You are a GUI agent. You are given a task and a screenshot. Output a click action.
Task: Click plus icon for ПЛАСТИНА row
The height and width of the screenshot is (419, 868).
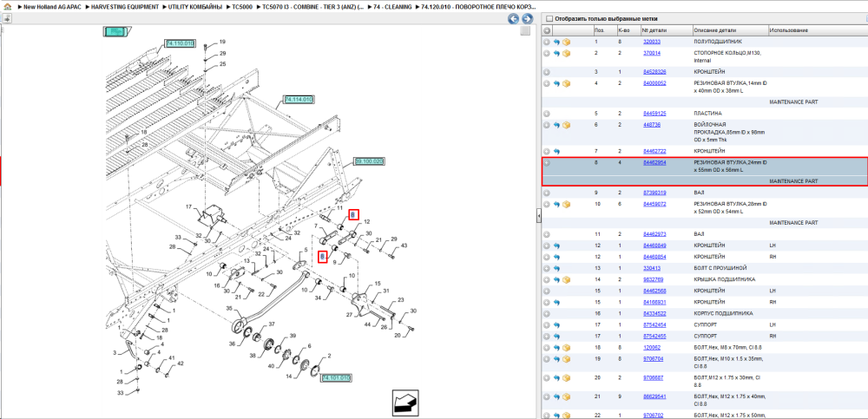point(546,114)
